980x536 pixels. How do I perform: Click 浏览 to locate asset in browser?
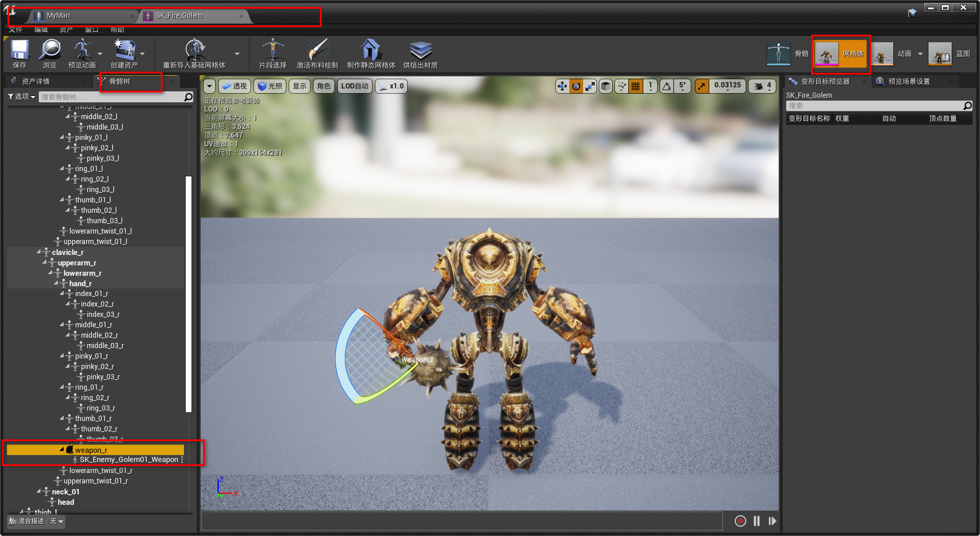click(x=50, y=53)
